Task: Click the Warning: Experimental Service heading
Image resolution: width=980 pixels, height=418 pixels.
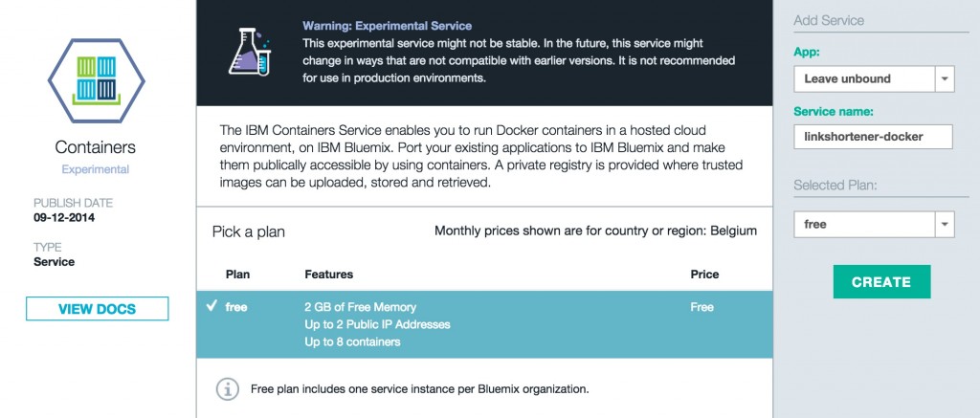Action: [387, 26]
